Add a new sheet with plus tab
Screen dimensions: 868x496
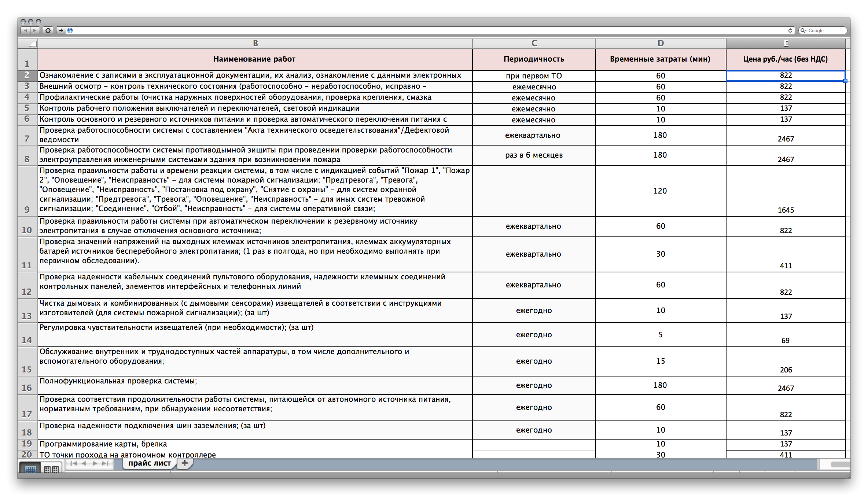[x=185, y=463]
